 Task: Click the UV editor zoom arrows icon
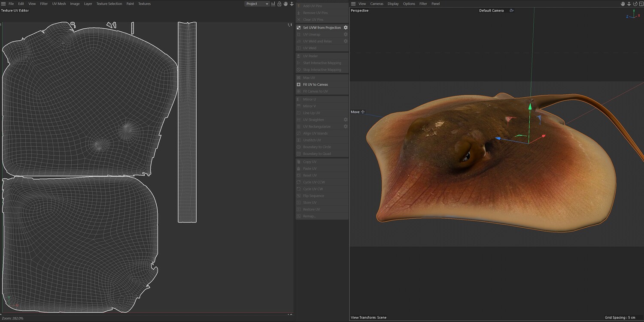coord(292,4)
